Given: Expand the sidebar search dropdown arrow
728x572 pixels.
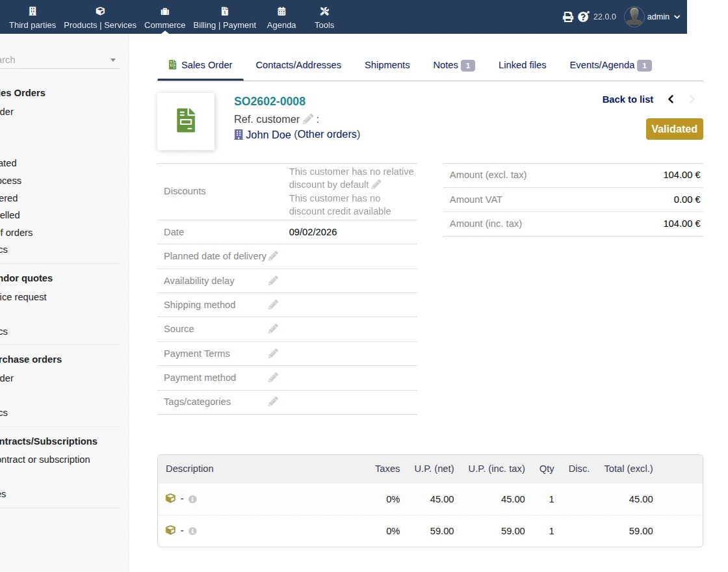Looking at the screenshot, I should [x=113, y=60].
